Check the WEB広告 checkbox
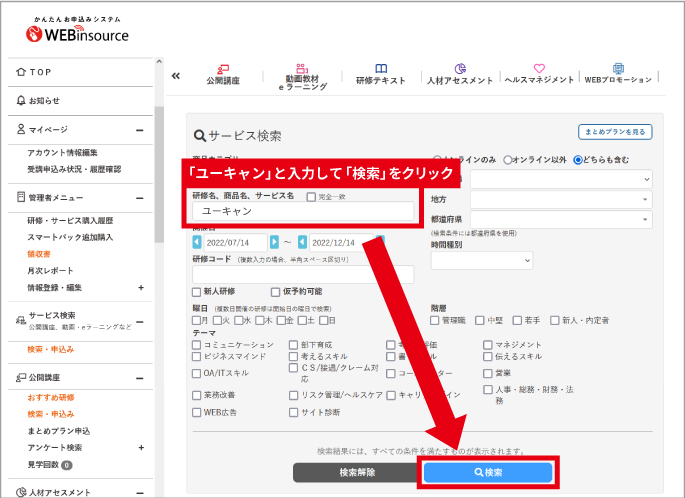This screenshot has height=498, width=685. (197, 412)
